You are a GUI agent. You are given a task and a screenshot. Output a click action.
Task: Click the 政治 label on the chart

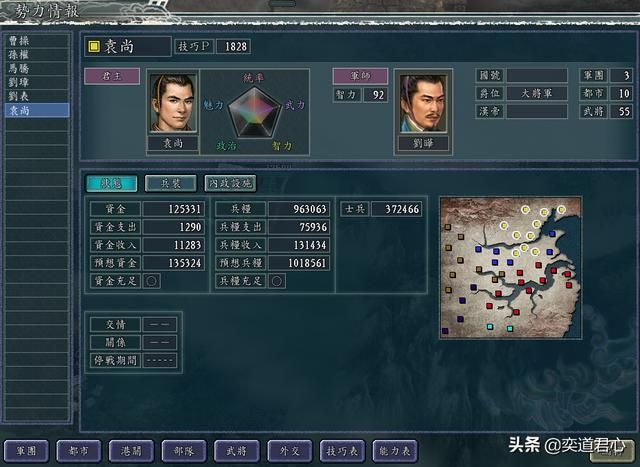(227, 146)
